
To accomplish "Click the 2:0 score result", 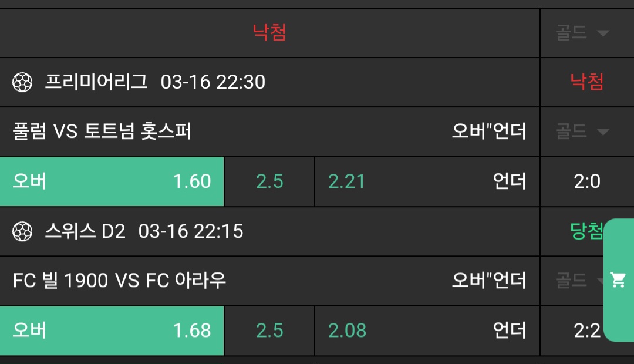I will (x=586, y=181).
